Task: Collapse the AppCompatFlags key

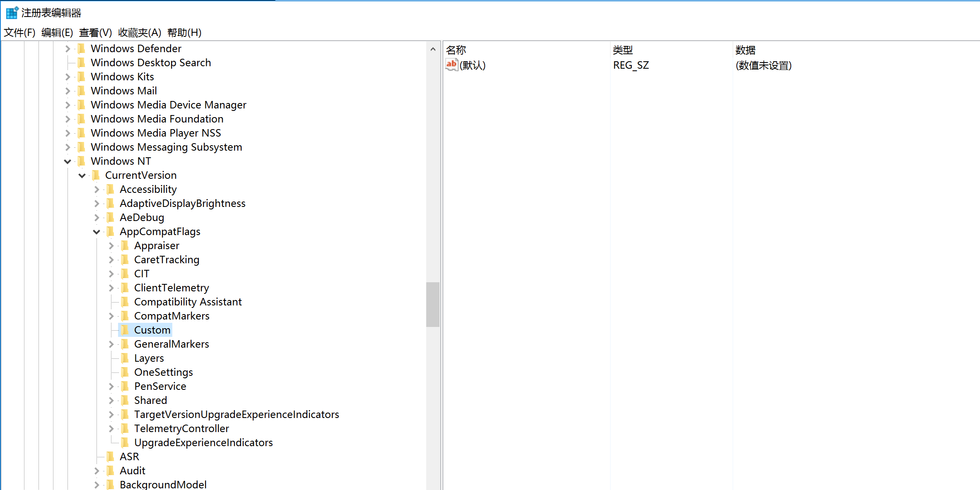Action: (x=97, y=232)
